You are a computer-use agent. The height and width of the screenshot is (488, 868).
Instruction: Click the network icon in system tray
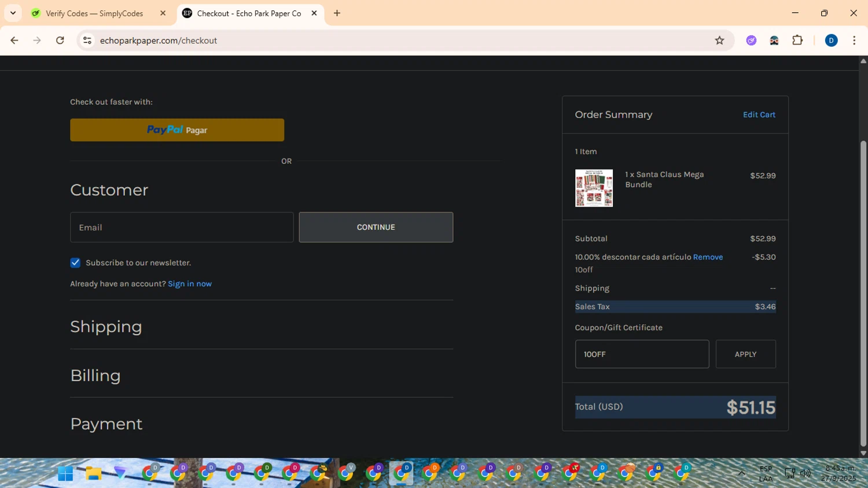(789, 474)
